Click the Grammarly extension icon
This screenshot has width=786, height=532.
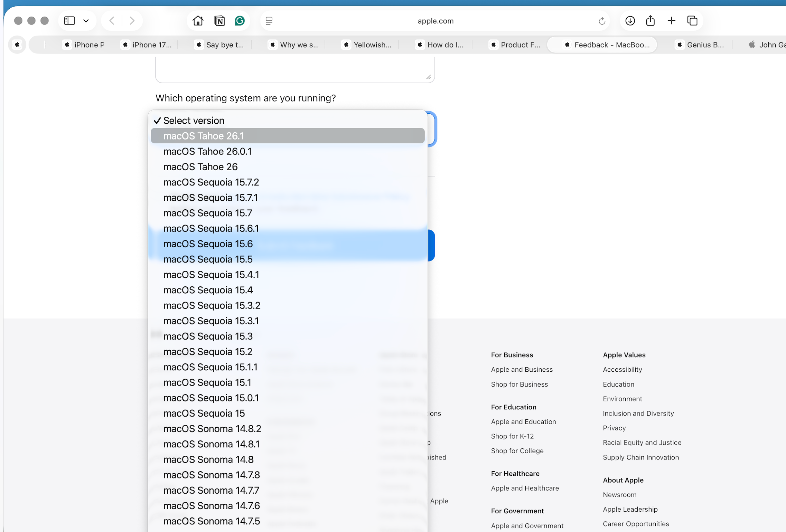pyautogui.click(x=240, y=21)
